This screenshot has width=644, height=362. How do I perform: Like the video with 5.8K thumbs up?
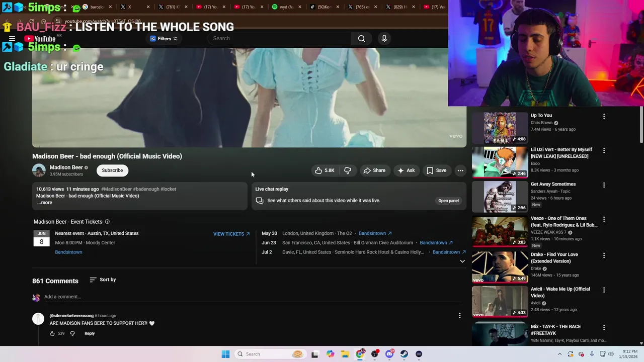[325, 170]
